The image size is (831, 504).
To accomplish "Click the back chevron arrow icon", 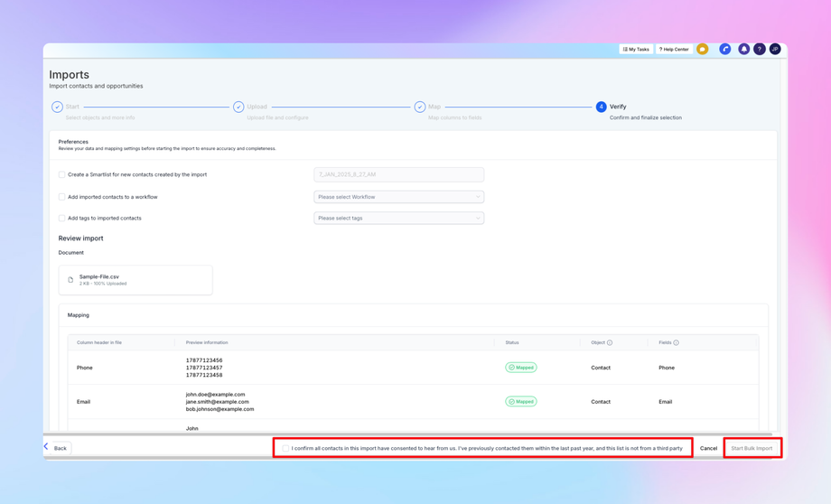I will click(46, 447).
